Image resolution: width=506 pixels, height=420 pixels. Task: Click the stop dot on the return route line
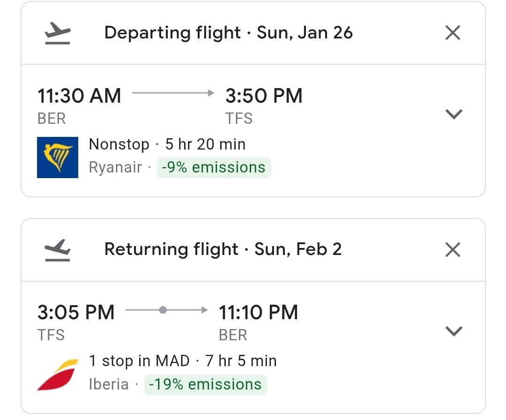(x=163, y=310)
